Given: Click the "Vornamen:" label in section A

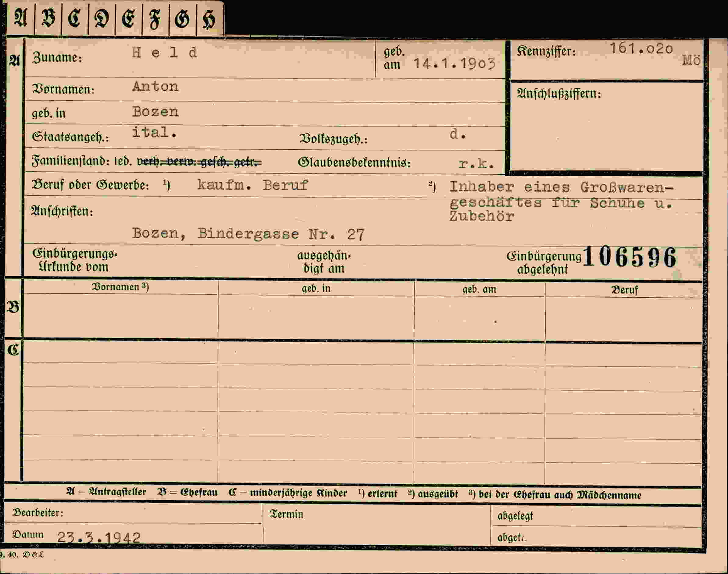Looking at the screenshot, I should click(x=63, y=89).
